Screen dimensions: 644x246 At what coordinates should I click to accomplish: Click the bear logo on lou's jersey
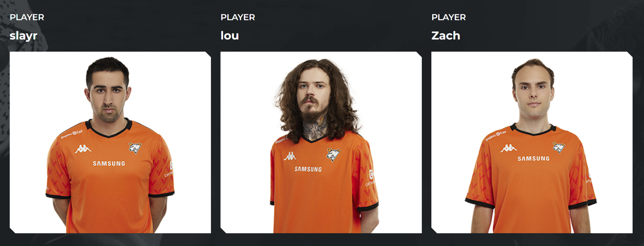pos(333,154)
